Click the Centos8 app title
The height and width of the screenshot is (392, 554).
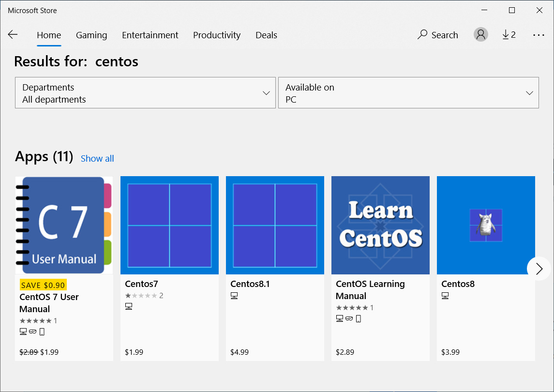pyautogui.click(x=458, y=284)
